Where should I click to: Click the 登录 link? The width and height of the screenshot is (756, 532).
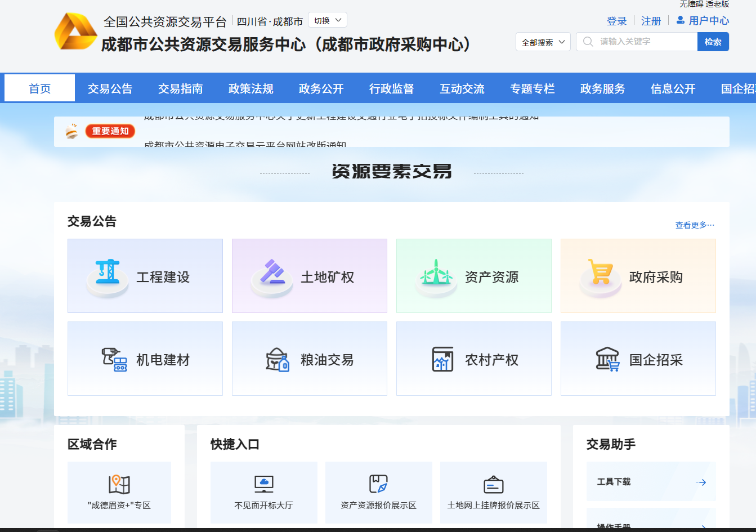(616, 20)
